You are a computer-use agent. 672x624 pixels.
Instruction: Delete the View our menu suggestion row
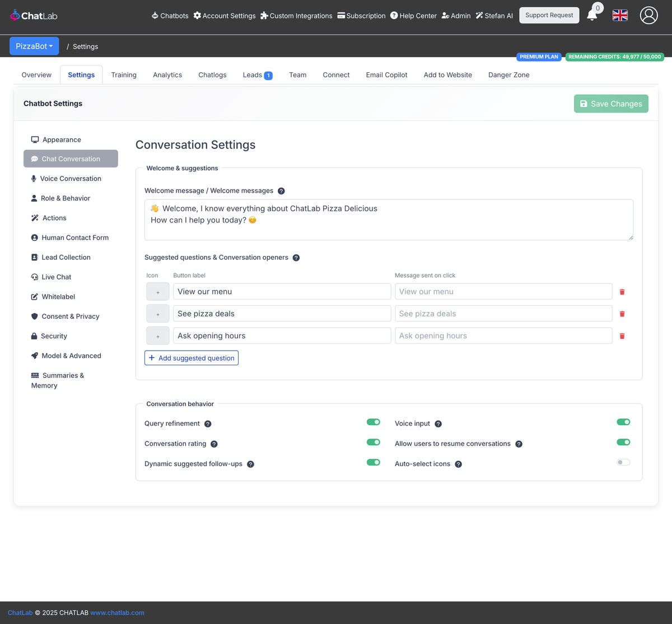coord(622,292)
